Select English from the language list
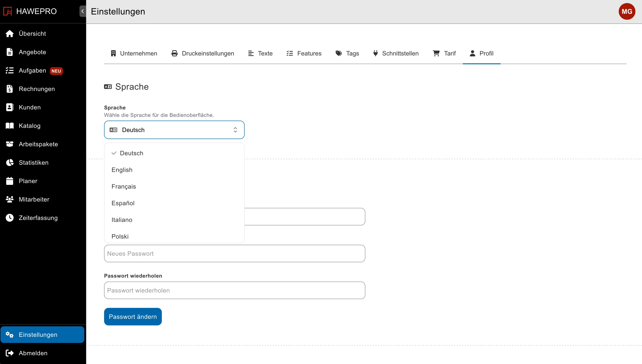 pyautogui.click(x=174, y=170)
